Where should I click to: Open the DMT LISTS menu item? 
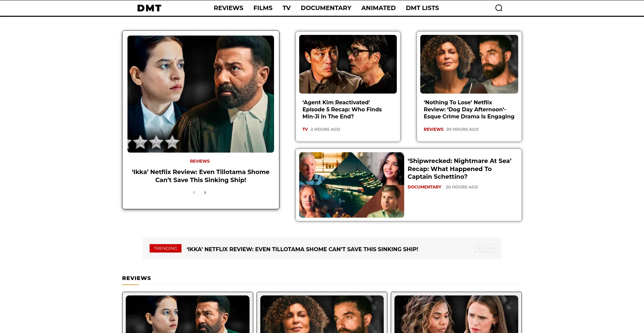point(422,8)
